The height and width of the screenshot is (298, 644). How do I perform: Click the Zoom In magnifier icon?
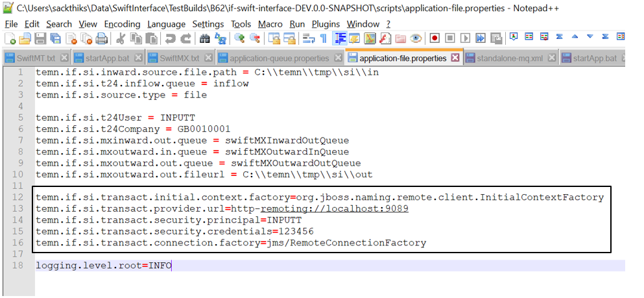tap(239, 39)
